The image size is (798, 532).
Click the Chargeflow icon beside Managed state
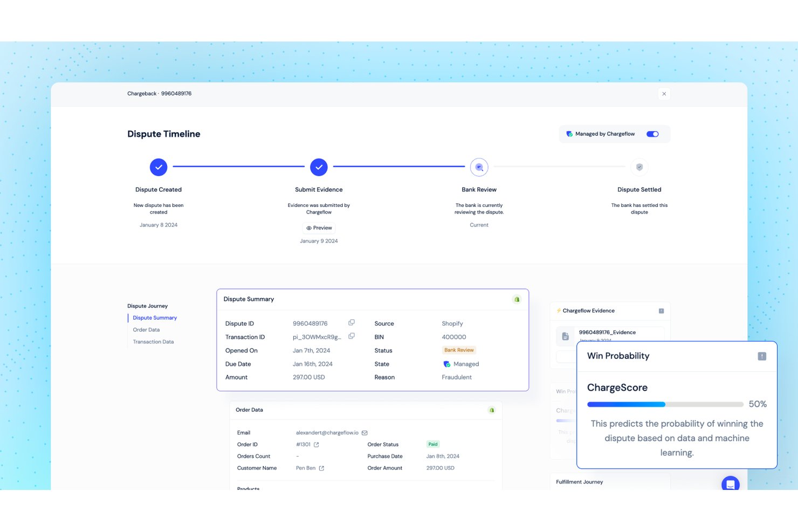(x=446, y=364)
